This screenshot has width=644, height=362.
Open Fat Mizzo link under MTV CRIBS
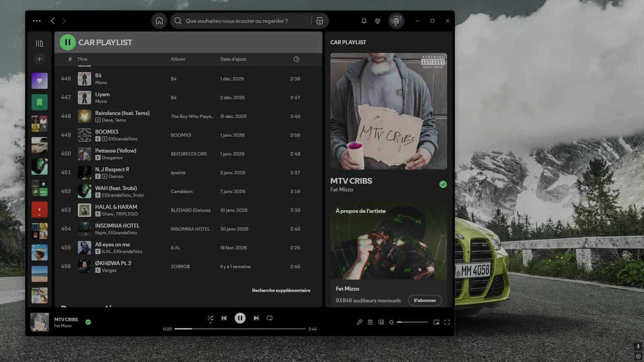pyautogui.click(x=342, y=190)
